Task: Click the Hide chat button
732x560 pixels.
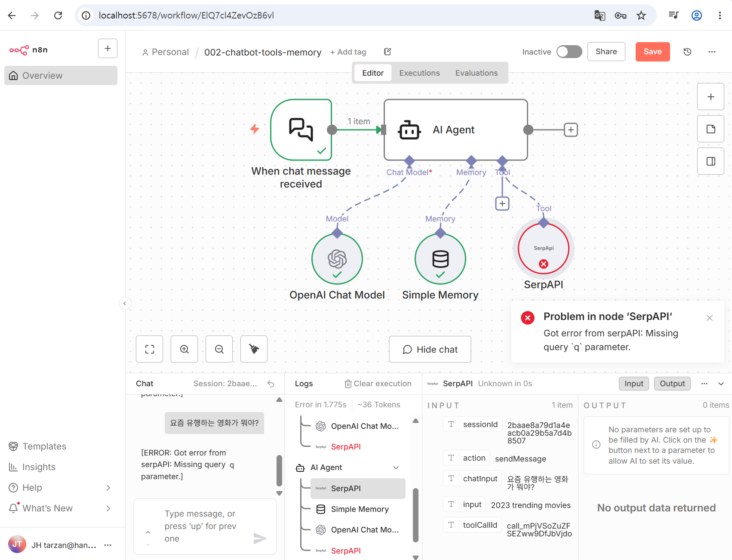Action: (430, 349)
